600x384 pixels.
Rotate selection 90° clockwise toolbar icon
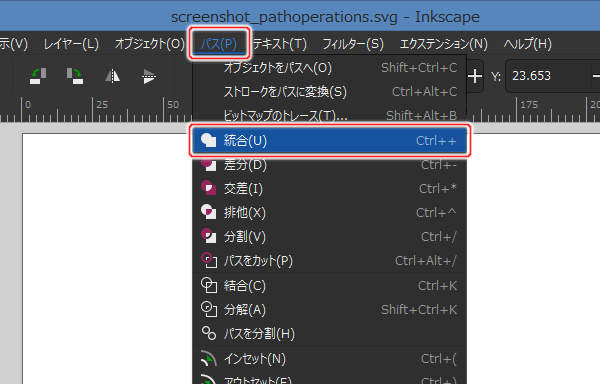(x=75, y=76)
